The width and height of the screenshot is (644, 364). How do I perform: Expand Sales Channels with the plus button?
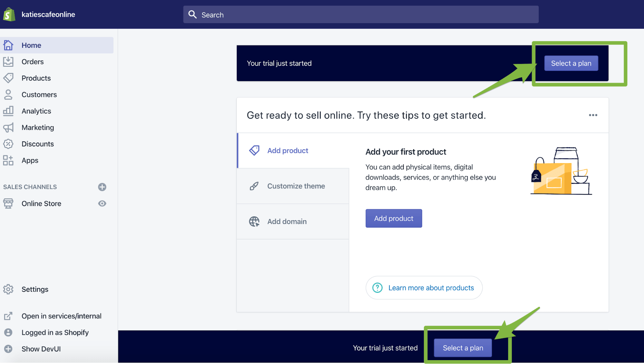pyautogui.click(x=102, y=186)
